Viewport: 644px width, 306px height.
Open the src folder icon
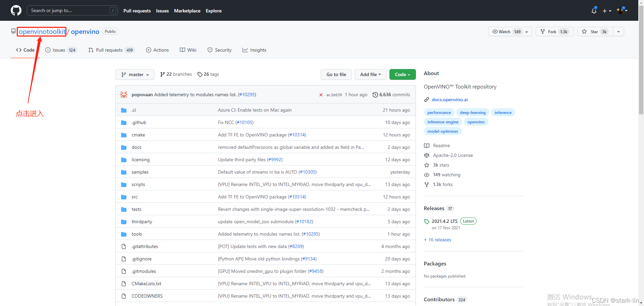(x=124, y=197)
